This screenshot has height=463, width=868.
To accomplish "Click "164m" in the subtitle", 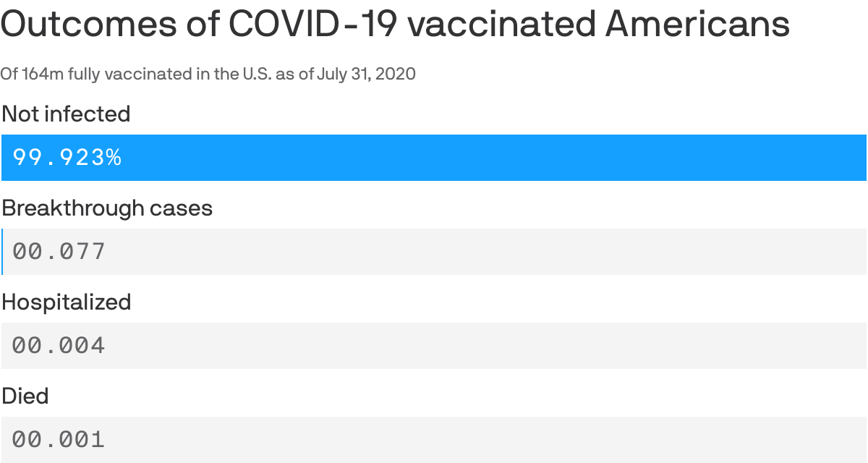I will click(41, 74).
